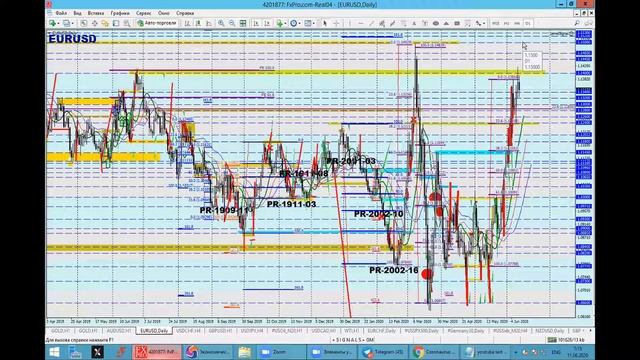The width and height of the screenshot is (640, 360).
Task: Show the Data Window panel
Action: click(94, 23)
